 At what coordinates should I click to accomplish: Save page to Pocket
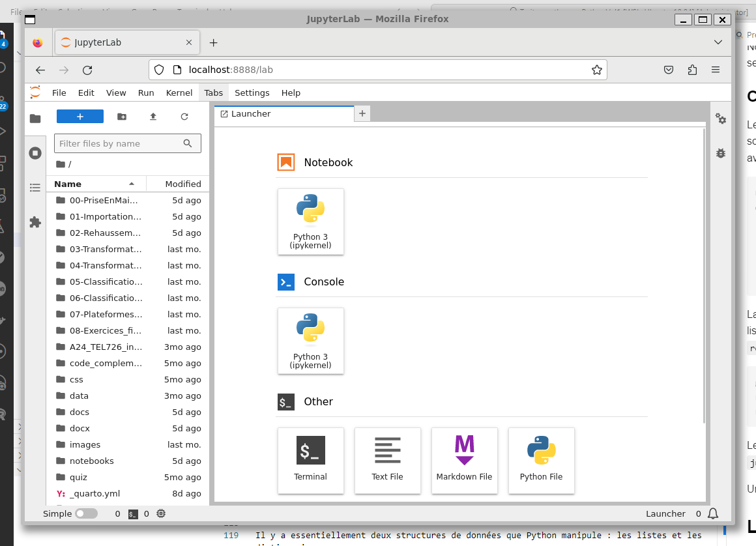[x=669, y=70]
